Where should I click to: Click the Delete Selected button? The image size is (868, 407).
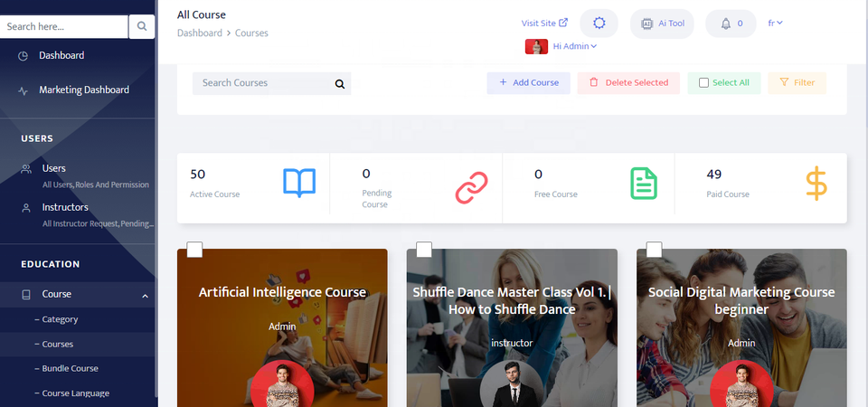pos(628,83)
